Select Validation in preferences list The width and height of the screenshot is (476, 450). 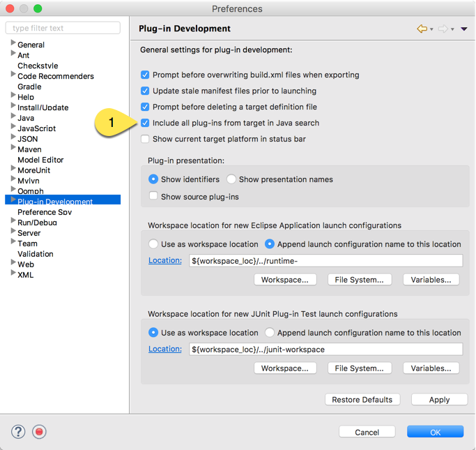click(36, 254)
